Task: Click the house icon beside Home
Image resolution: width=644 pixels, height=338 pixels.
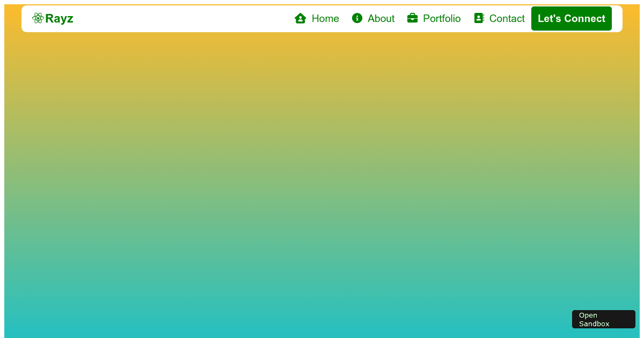Action: click(301, 18)
